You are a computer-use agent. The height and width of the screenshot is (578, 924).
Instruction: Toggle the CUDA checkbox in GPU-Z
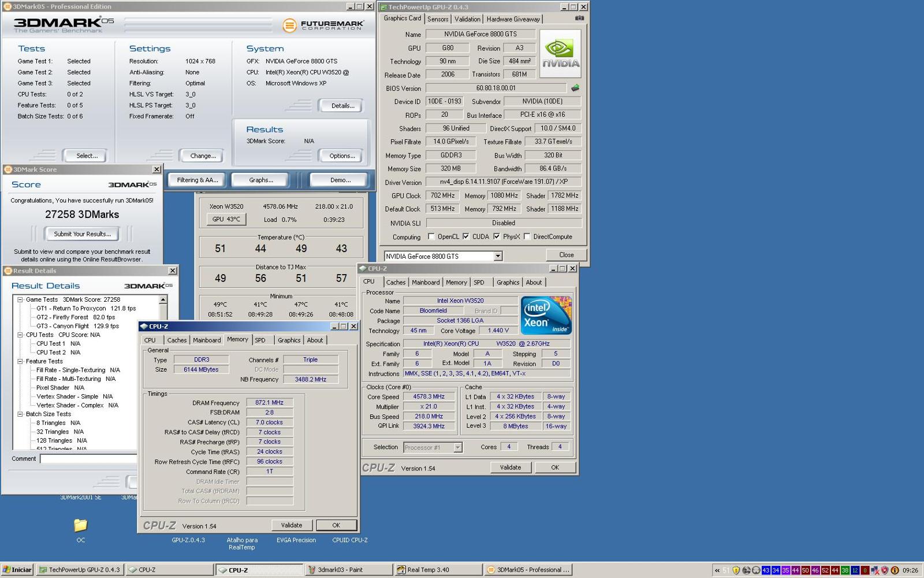465,236
